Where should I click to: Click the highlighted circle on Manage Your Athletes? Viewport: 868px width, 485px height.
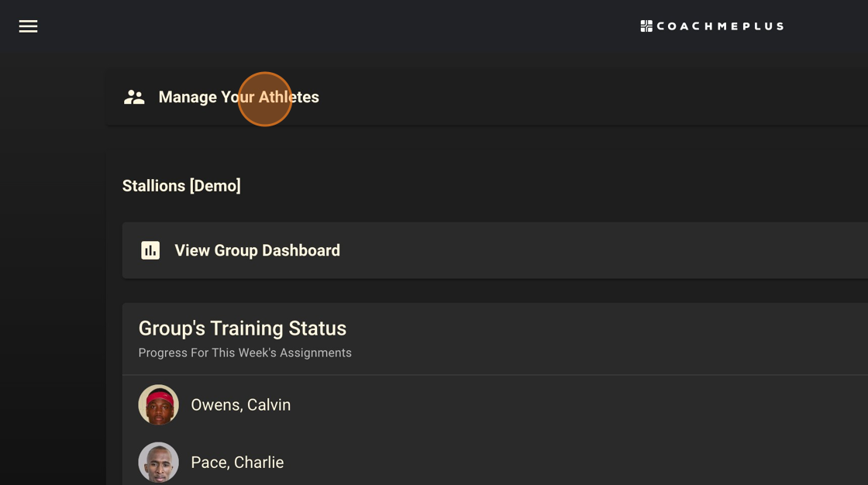(x=266, y=99)
